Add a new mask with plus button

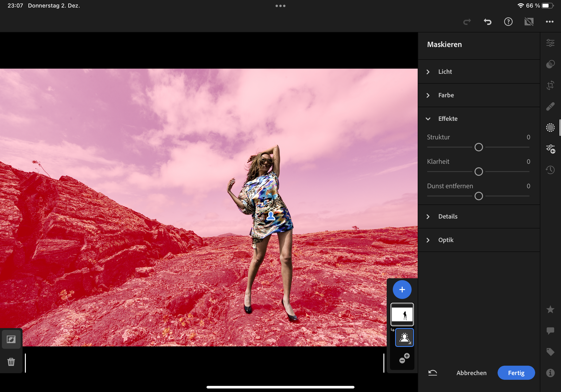coord(402,290)
